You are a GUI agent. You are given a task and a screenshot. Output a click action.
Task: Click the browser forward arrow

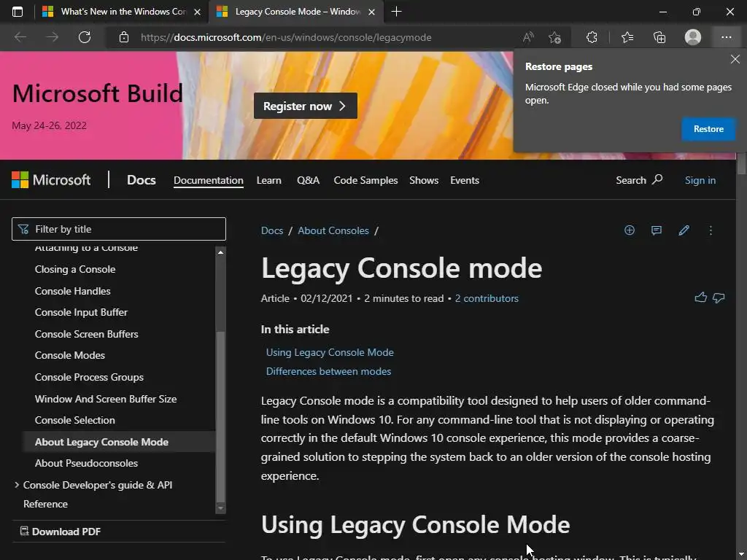point(52,37)
